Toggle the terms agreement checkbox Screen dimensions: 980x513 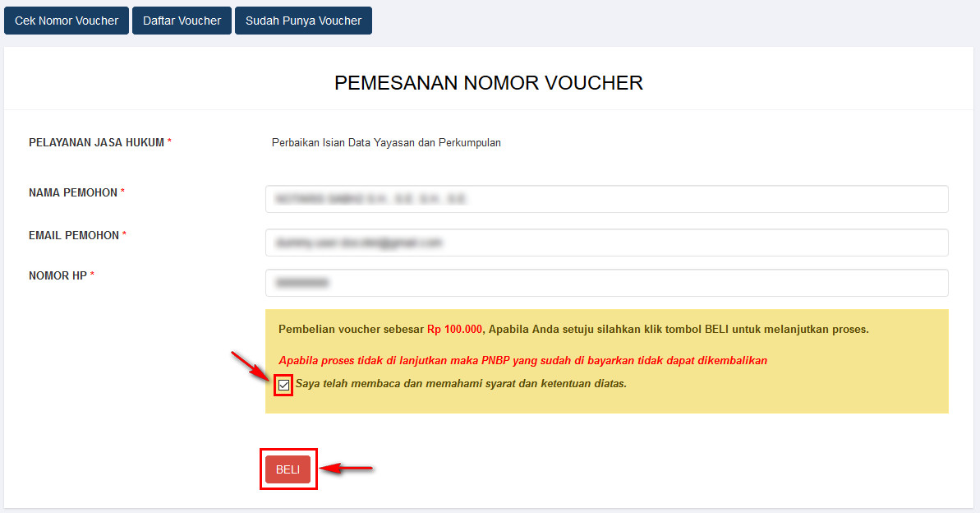coord(283,385)
